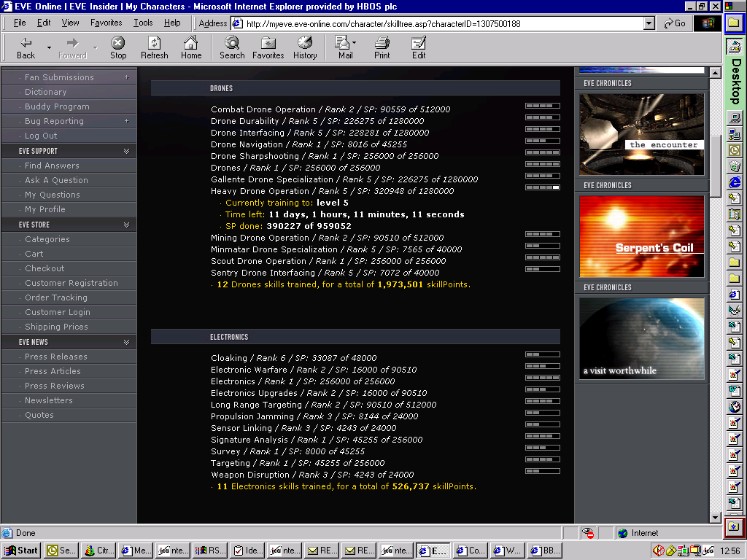Image resolution: width=747 pixels, height=560 pixels.
Task: Click the Internet zone icon in status bar
Action: (x=623, y=533)
